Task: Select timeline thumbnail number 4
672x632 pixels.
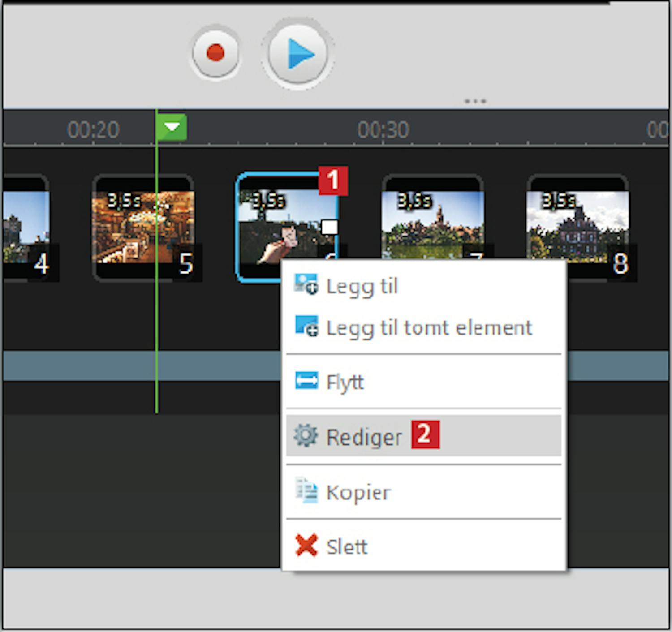Action: pyautogui.click(x=26, y=228)
